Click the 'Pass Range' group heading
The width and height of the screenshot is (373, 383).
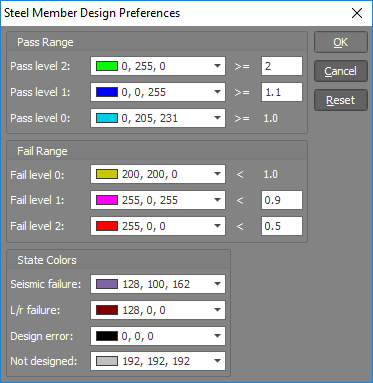click(45, 42)
